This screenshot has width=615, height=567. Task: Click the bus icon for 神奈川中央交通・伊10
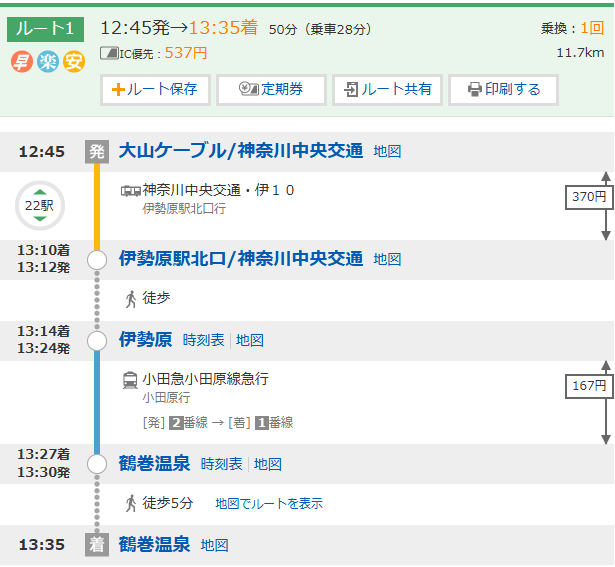130,190
